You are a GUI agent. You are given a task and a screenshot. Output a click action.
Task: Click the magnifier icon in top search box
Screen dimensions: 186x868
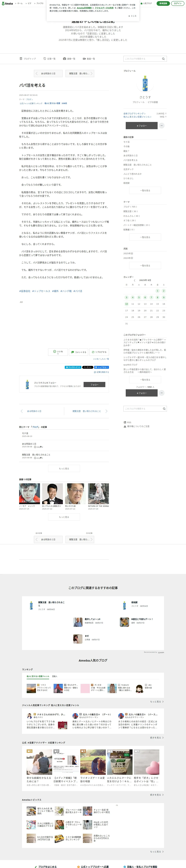(x=164, y=59)
